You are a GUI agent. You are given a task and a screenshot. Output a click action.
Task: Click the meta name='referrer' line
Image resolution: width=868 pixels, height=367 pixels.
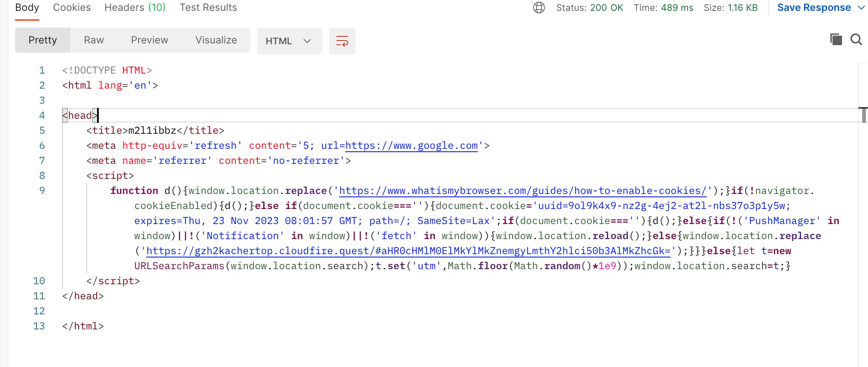click(x=218, y=161)
